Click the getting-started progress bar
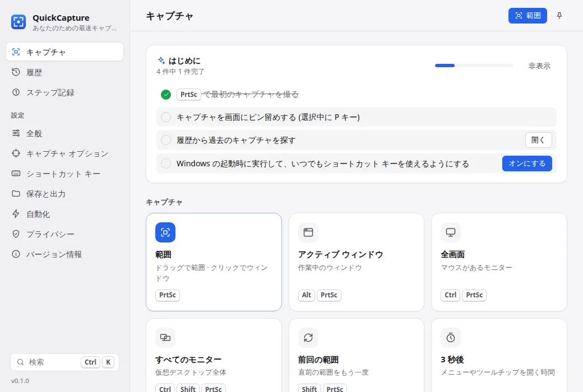The image size is (583, 392). click(474, 66)
